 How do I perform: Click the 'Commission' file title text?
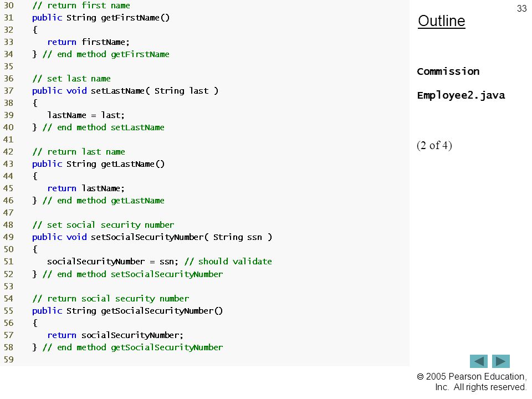(x=448, y=71)
